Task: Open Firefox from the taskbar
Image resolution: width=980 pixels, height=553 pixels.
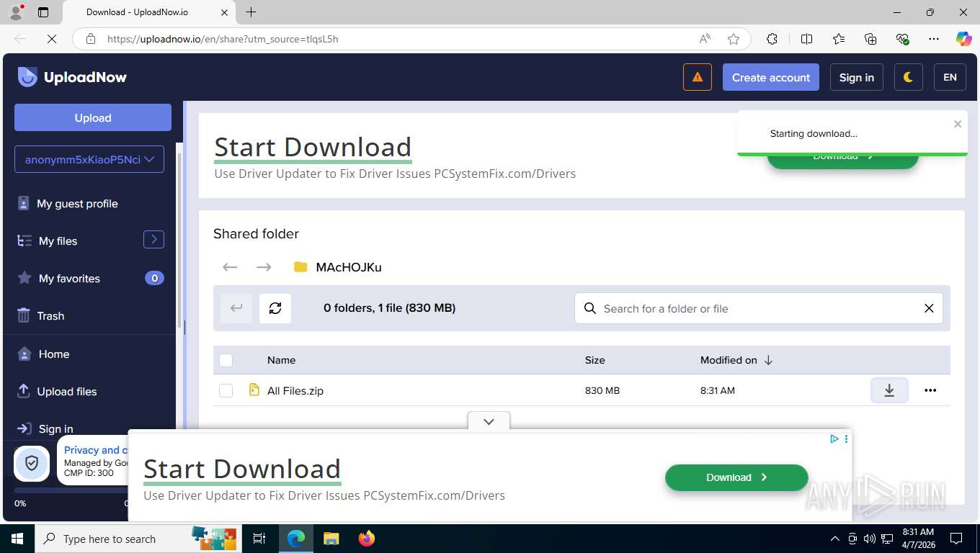Action: [x=367, y=538]
